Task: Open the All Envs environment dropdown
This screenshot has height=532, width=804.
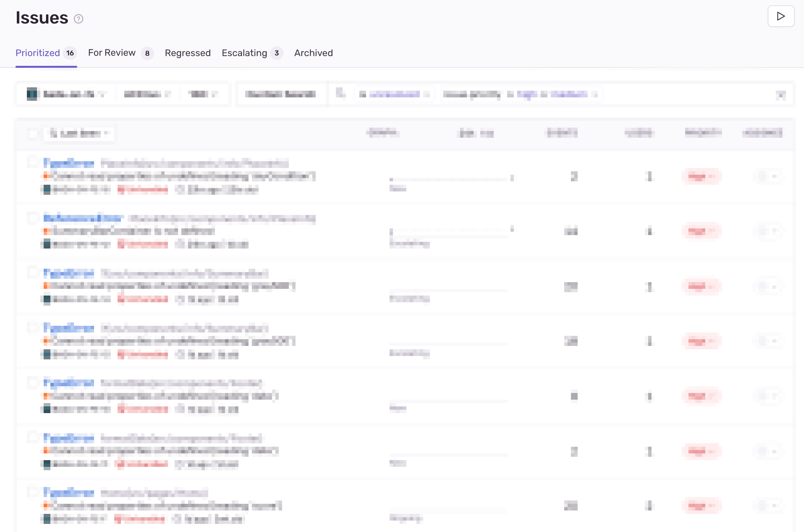Action: (146, 94)
